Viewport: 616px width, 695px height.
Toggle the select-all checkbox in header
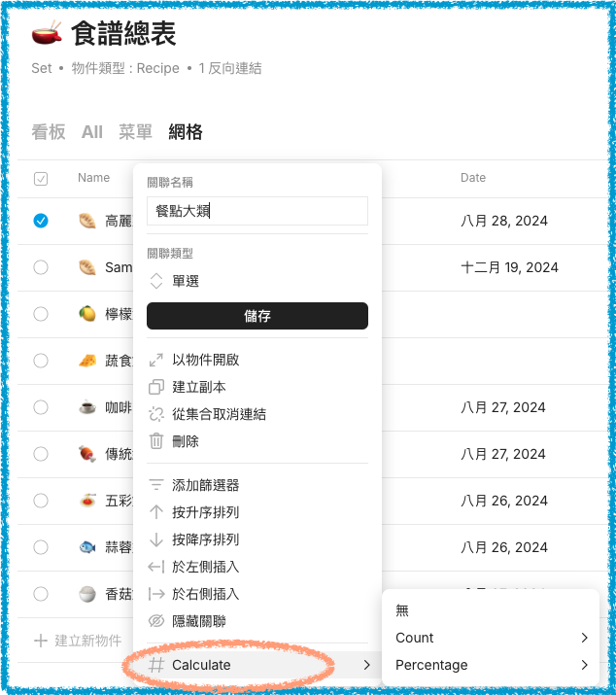[41, 179]
